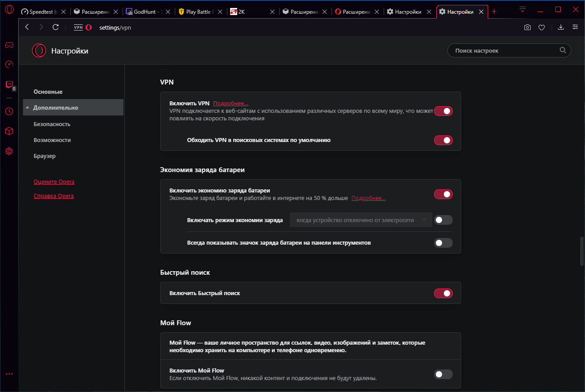
Task: Click the heart bookmark icon
Action: (x=541, y=27)
